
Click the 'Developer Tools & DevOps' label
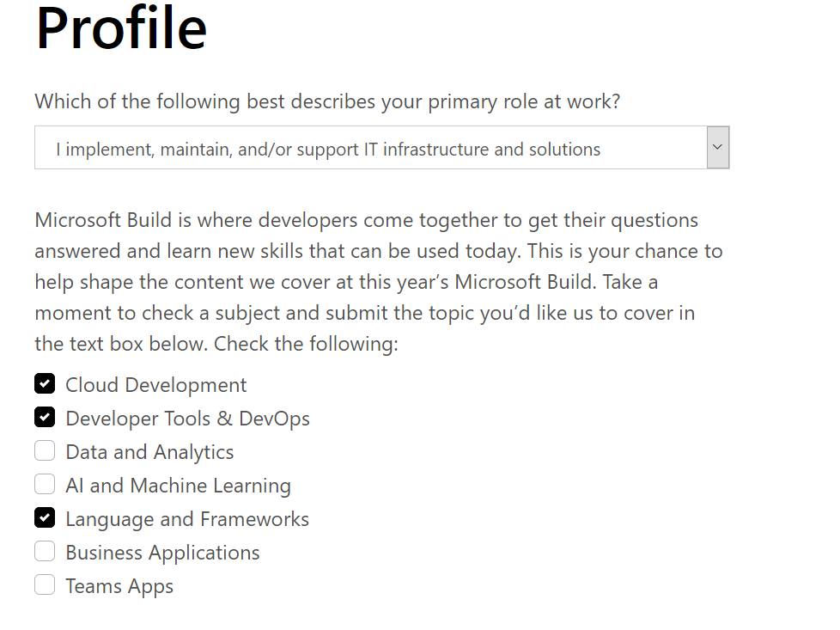pyautogui.click(x=187, y=419)
